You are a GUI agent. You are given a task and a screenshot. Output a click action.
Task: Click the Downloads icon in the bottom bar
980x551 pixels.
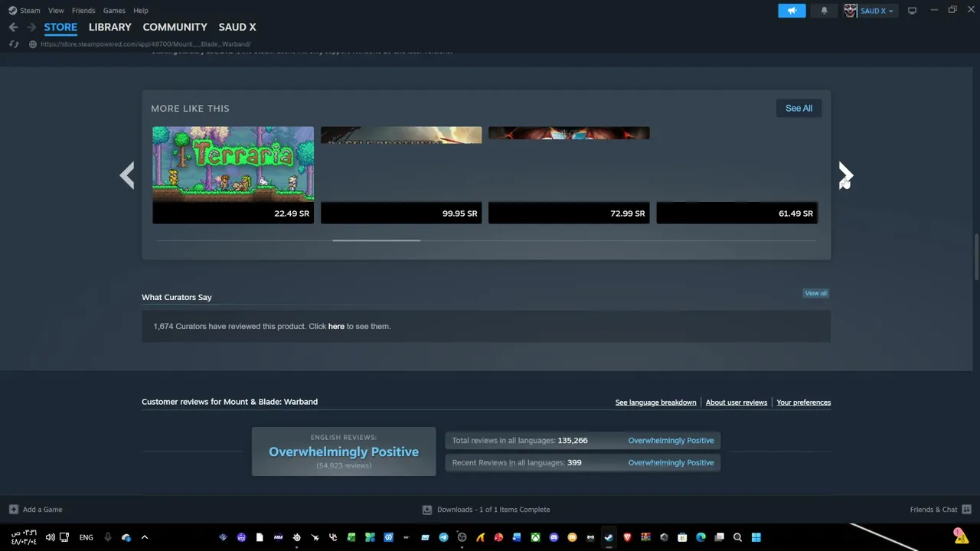point(427,510)
